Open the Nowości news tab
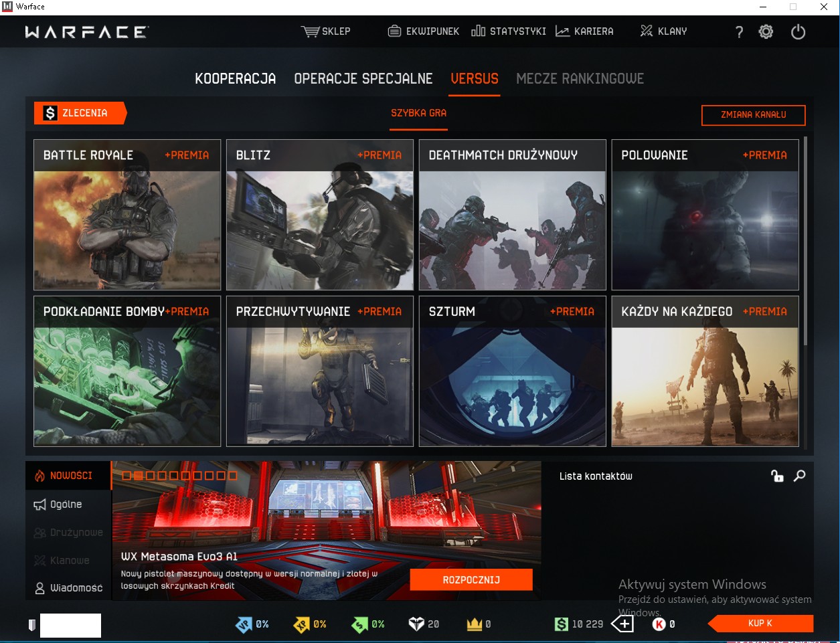840x643 pixels. (68, 476)
